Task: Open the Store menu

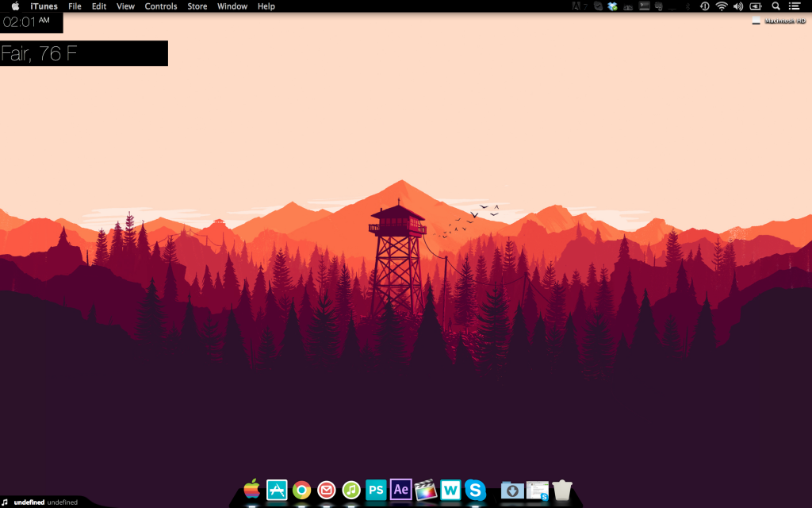Action: coord(197,6)
